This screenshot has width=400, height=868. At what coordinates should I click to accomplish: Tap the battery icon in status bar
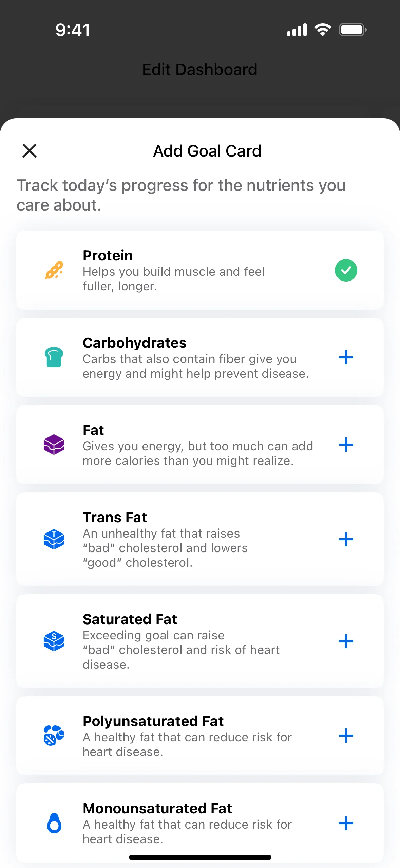point(353,30)
